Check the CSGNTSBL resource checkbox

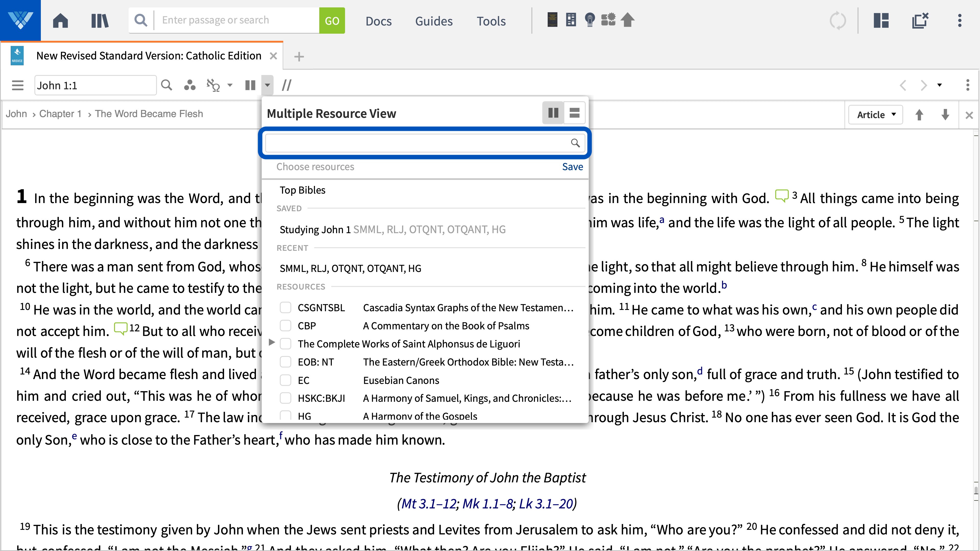(285, 307)
